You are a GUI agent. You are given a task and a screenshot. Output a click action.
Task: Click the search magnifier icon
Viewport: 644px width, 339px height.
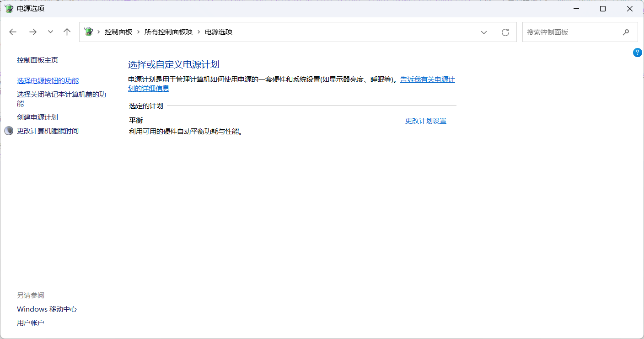[x=626, y=32]
